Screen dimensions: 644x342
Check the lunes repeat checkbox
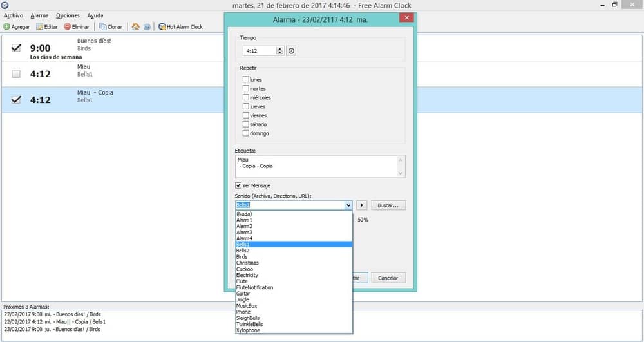click(245, 79)
